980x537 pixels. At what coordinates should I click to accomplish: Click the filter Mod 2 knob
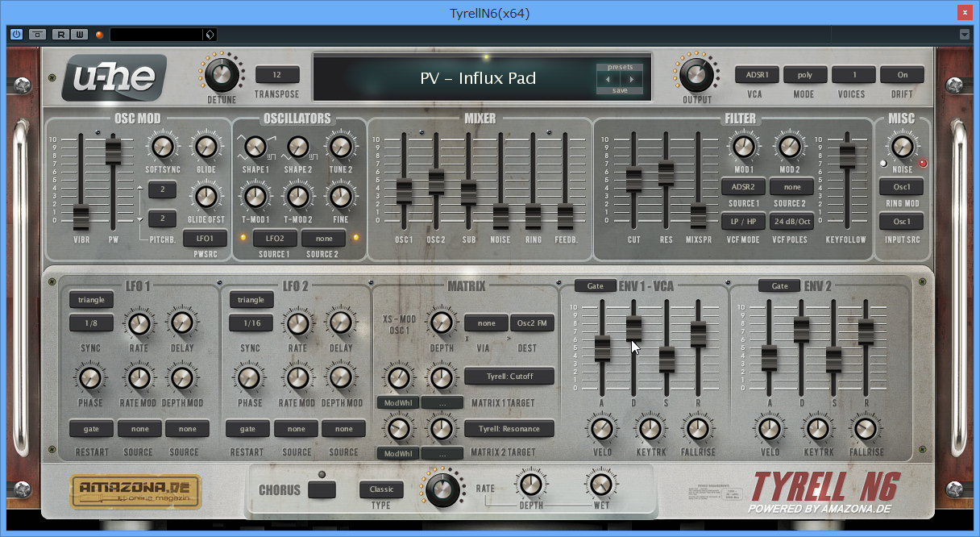pyautogui.click(x=791, y=147)
